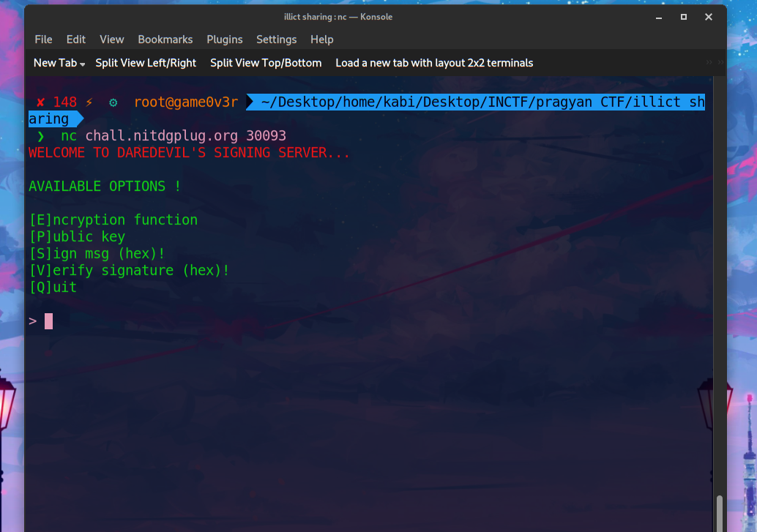
Task: Load a new tab with 2x2 terminals layout
Action: [434, 63]
